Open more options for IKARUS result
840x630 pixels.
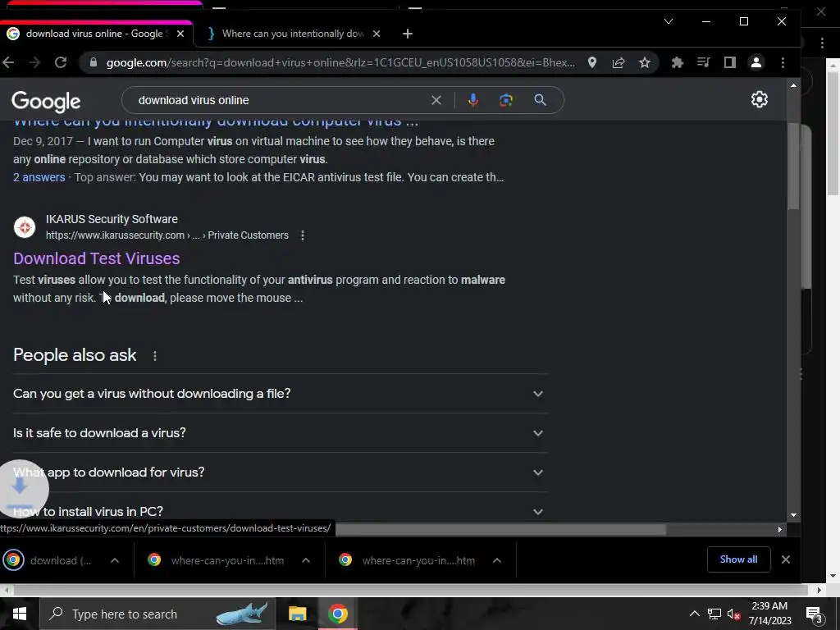pyautogui.click(x=303, y=235)
